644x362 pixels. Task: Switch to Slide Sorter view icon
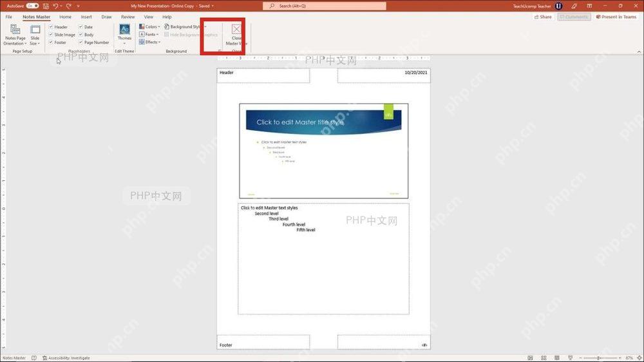click(544, 358)
